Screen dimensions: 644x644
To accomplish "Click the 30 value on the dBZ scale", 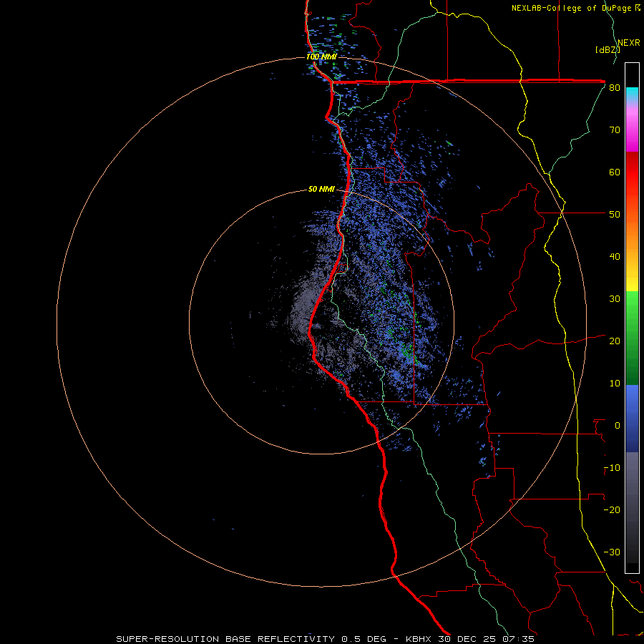I will click(x=615, y=299).
